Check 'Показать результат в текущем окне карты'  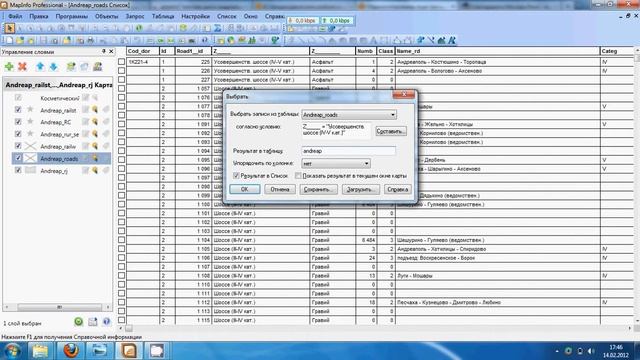tap(298, 176)
